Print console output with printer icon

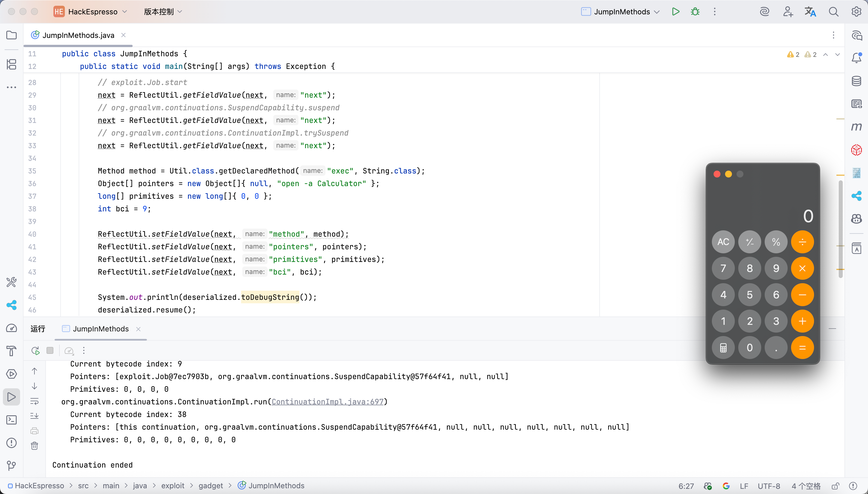34,431
